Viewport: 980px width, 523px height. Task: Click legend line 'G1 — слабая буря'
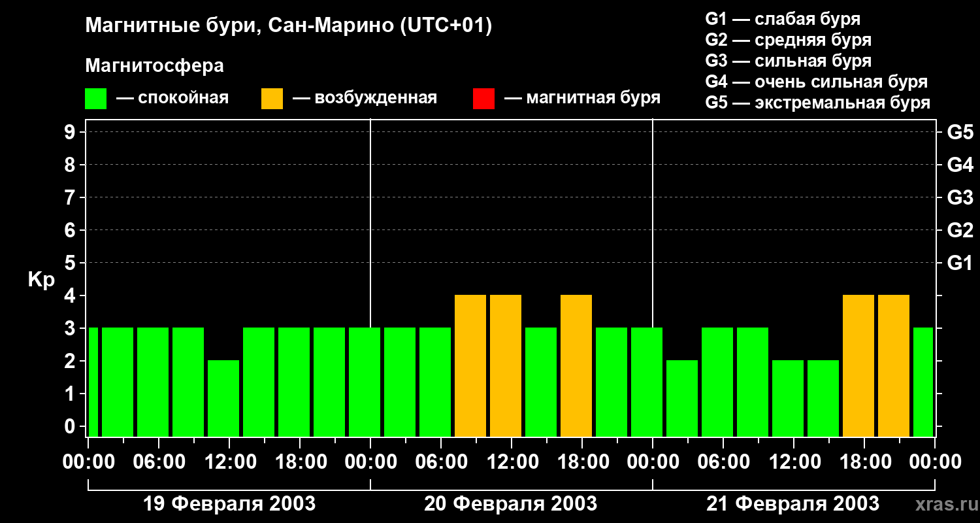click(x=783, y=19)
